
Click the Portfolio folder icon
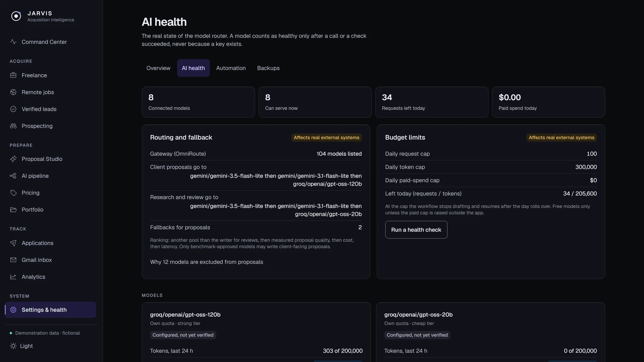click(x=13, y=209)
